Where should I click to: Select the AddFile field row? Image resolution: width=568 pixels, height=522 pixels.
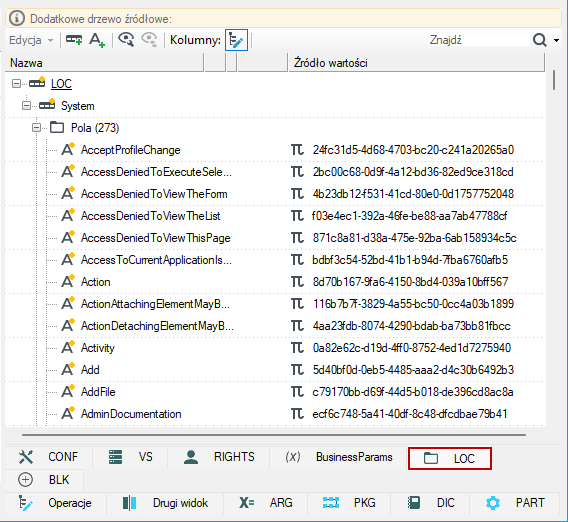(x=98, y=392)
